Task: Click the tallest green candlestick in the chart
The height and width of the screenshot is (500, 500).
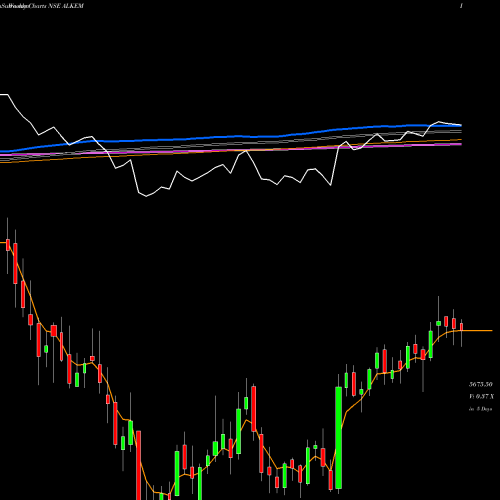Action: 339,438
